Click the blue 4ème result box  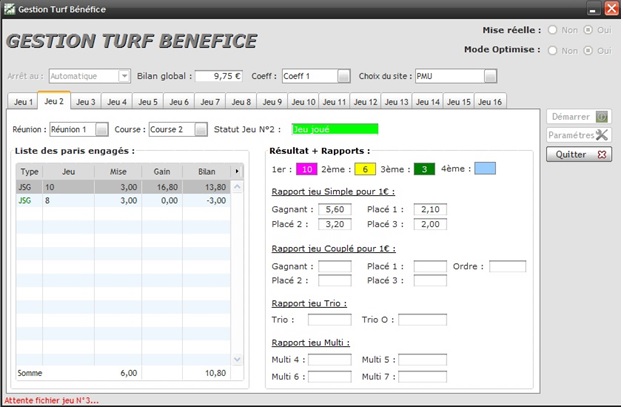(x=484, y=168)
